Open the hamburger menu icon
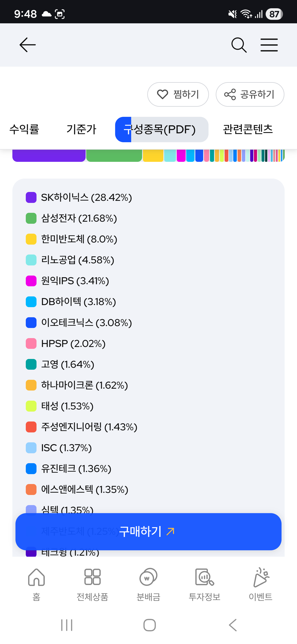Viewport: 297px width, 644px height. click(269, 45)
